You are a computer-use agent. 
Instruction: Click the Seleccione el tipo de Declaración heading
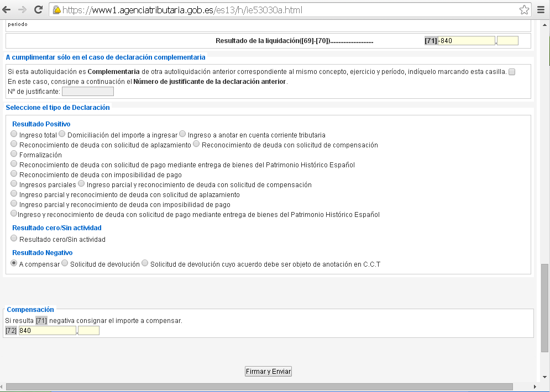point(57,108)
